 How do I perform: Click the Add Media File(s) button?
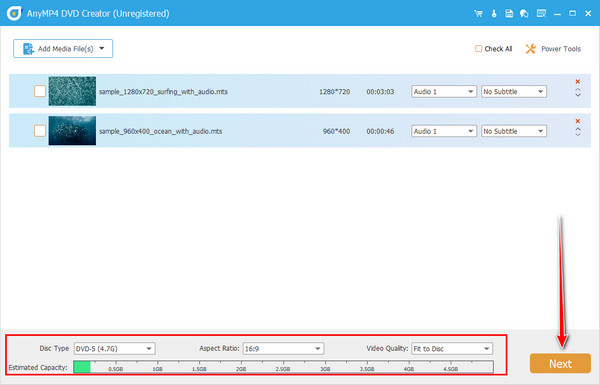click(63, 49)
